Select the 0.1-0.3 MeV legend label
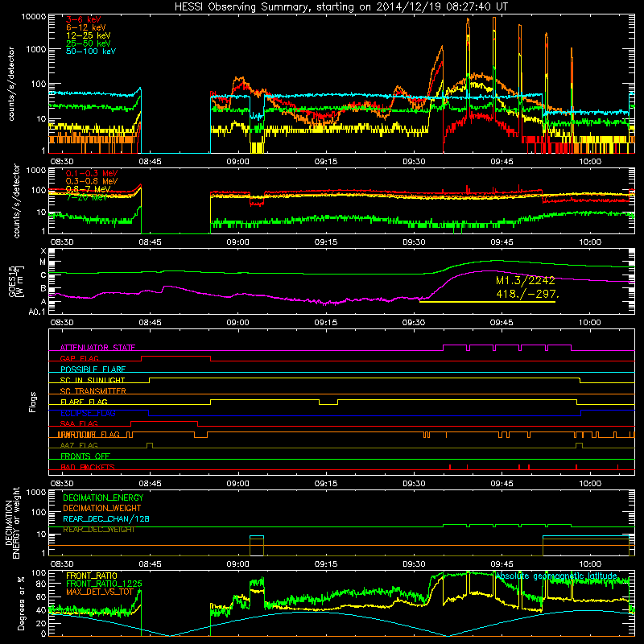 tap(92, 173)
